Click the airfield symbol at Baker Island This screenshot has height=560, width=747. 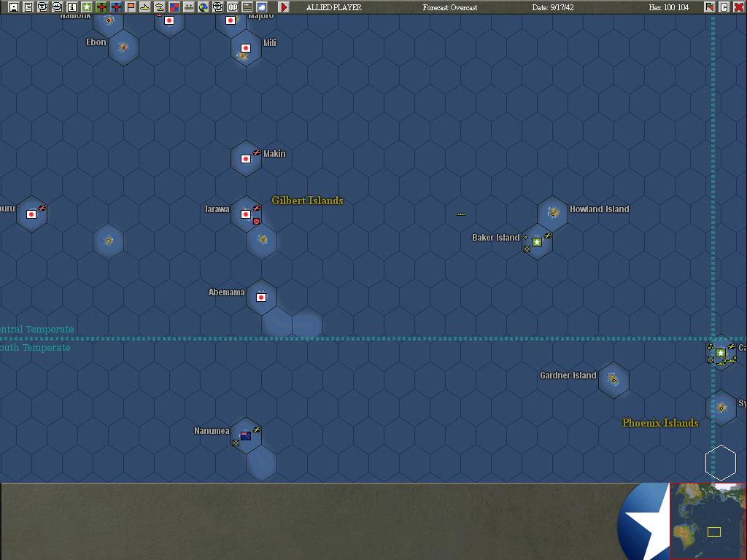(548, 236)
